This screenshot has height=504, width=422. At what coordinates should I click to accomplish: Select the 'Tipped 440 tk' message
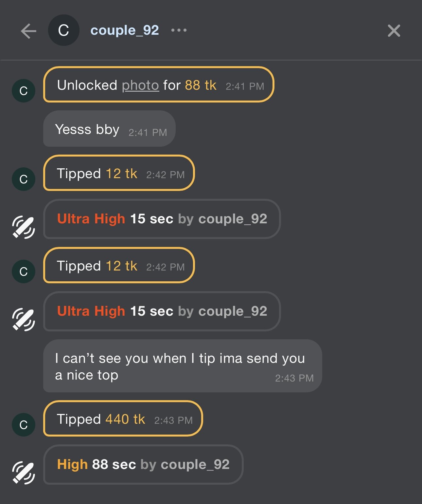pos(123,419)
